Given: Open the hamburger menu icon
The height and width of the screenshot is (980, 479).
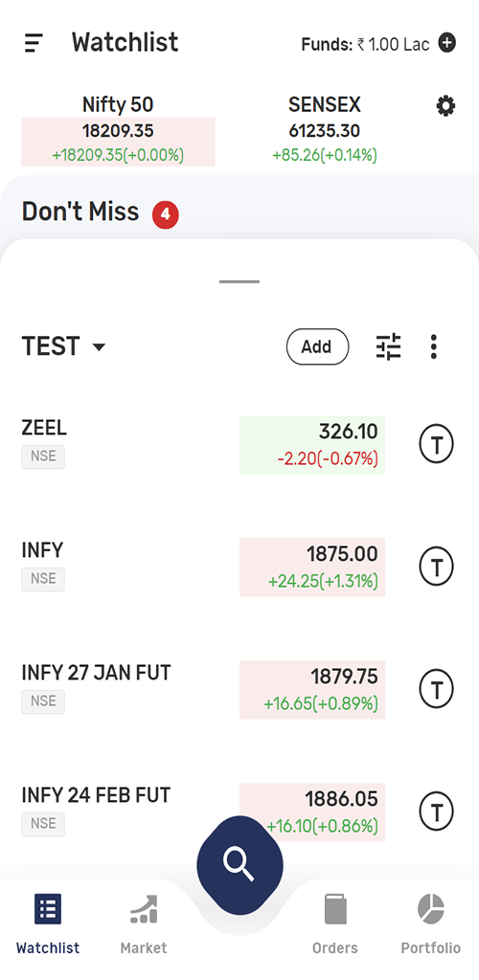Looking at the screenshot, I should (34, 43).
